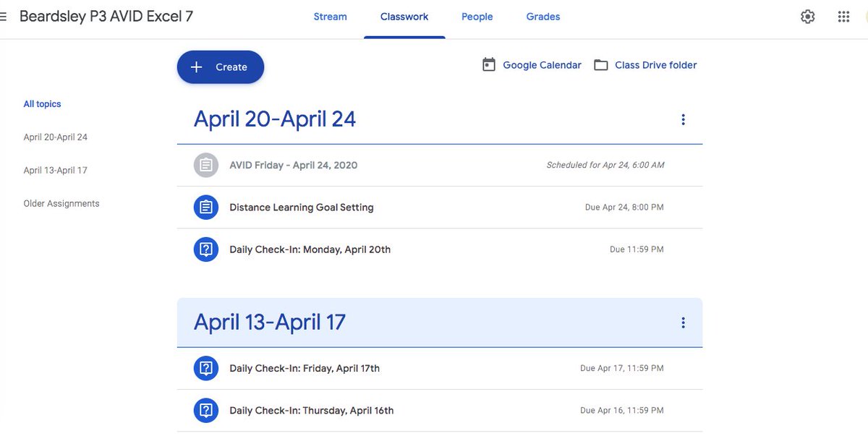The image size is (868, 436).
Task: Open the April 20-April 24 topic heading
Action: pyautogui.click(x=275, y=119)
